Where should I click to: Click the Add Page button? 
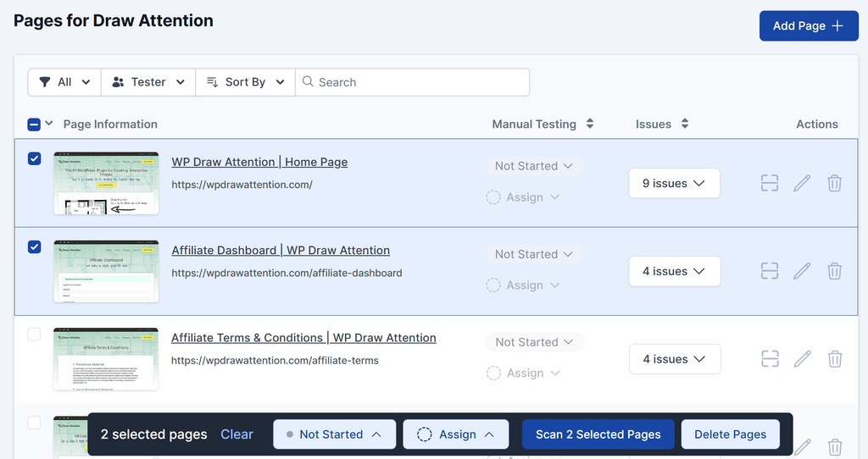pyautogui.click(x=809, y=25)
